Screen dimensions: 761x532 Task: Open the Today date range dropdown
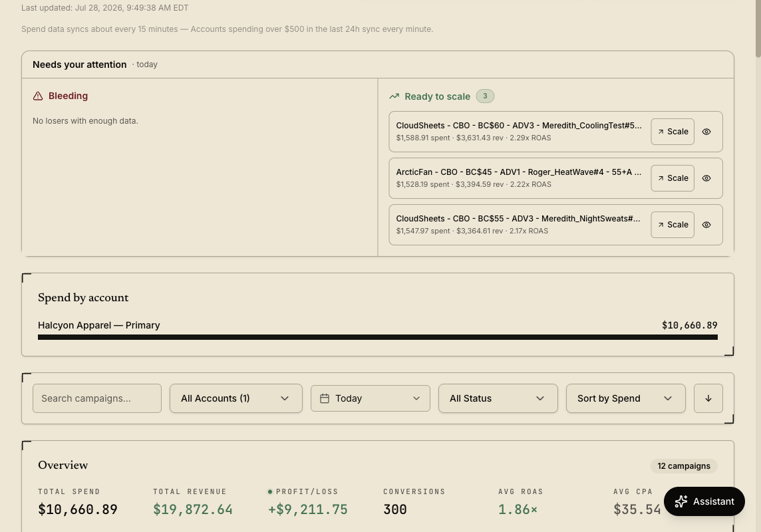(371, 398)
